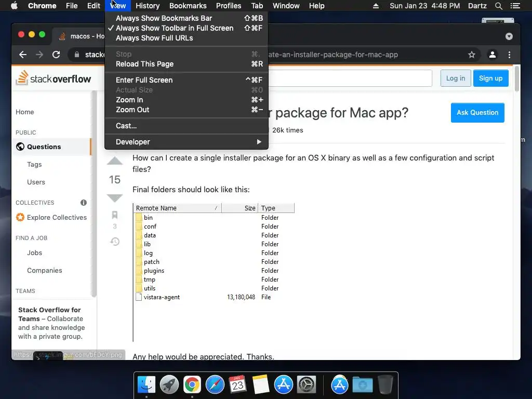Open Spotlight search in menu bar
Viewport: 532px width, 399px height.
point(498,6)
